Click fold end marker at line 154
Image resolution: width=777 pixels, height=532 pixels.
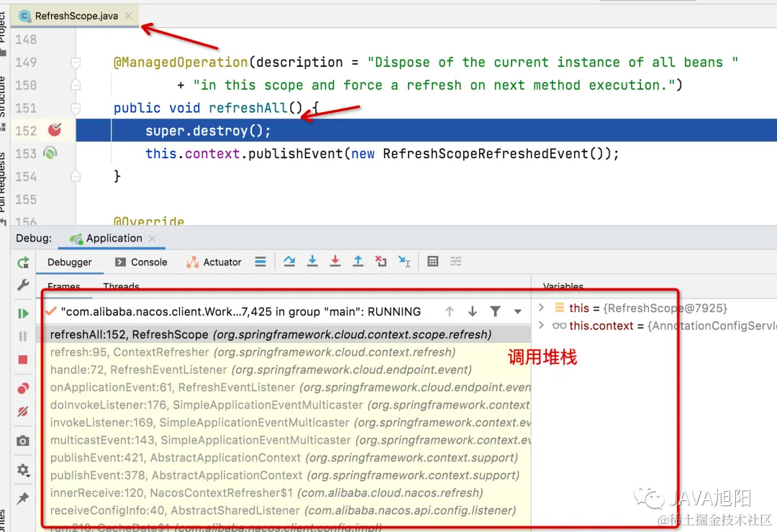click(76, 176)
